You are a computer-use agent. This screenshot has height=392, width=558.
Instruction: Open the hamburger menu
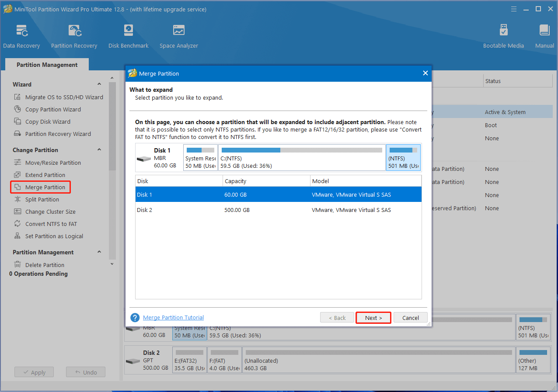pyautogui.click(x=513, y=8)
